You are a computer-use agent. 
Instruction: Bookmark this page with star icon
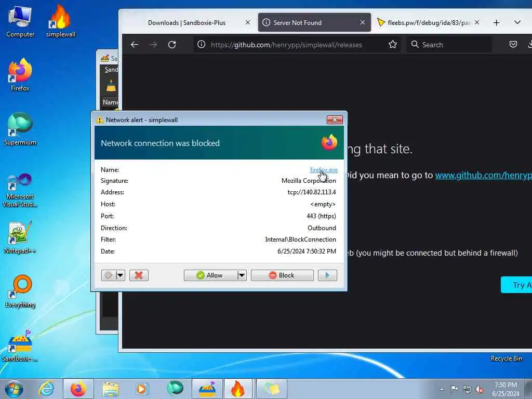coord(393,45)
